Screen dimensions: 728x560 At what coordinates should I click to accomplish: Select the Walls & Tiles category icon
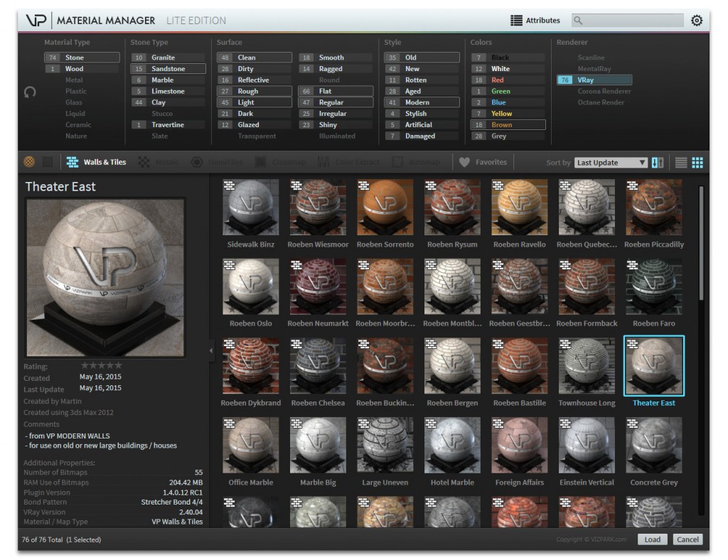72,161
